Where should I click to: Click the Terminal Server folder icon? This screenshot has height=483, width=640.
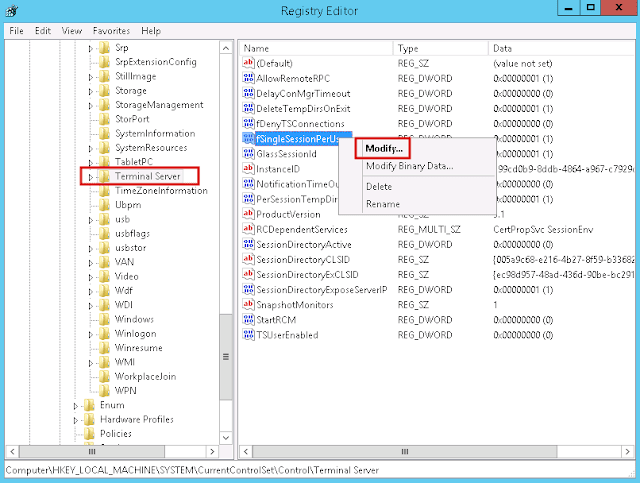pyautogui.click(x=104, y=176)
